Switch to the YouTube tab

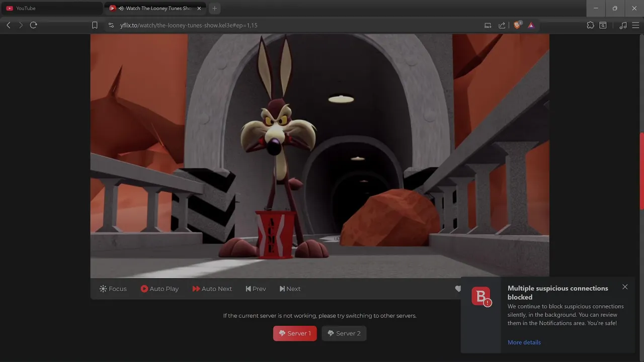point(52,8)
